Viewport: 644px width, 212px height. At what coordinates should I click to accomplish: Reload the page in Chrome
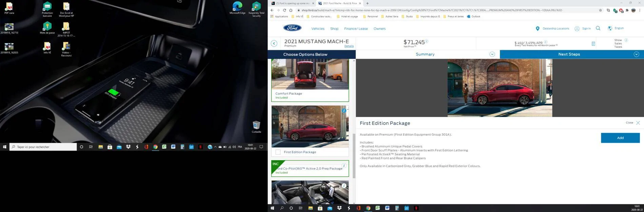(x=284, y=10)
